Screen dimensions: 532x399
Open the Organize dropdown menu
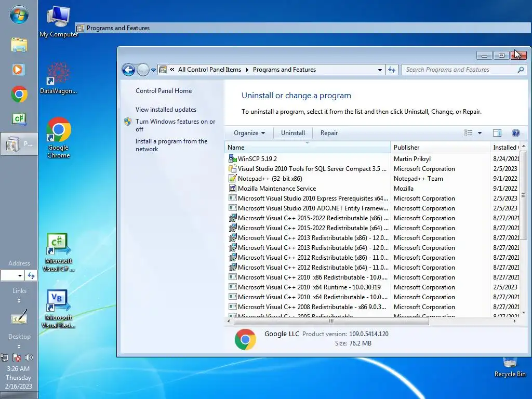click(249, 133)
